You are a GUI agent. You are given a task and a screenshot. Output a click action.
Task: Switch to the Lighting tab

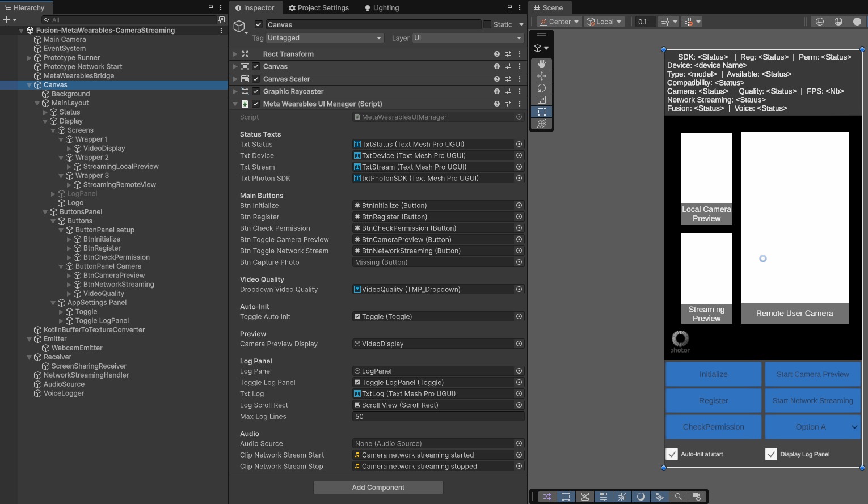point(382,8)
